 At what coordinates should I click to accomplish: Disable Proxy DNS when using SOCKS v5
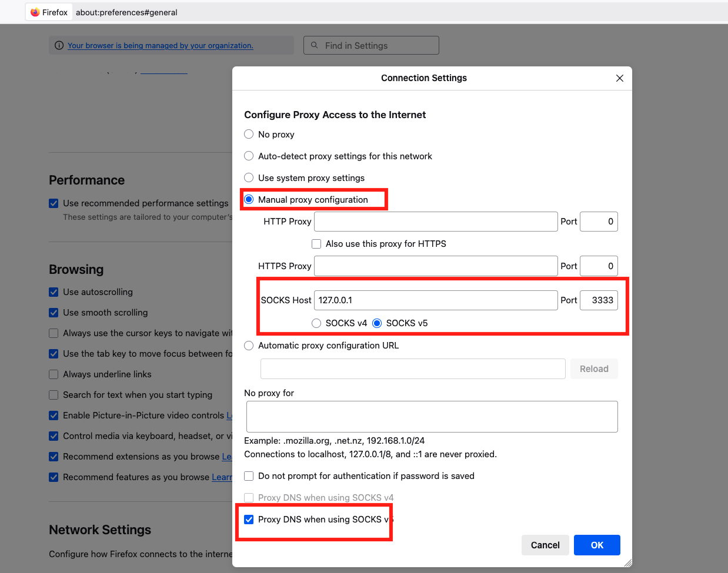[x=249, y=519]
